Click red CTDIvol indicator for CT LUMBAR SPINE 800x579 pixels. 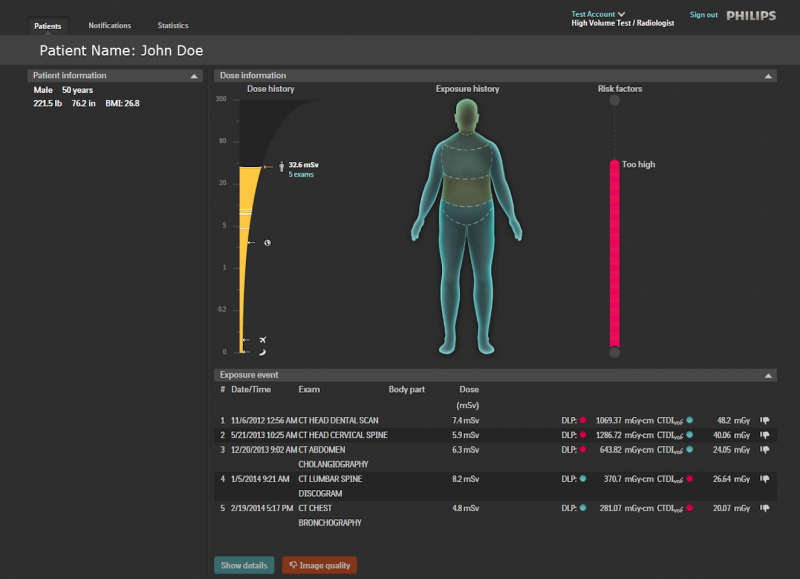(x=690, y=479)
